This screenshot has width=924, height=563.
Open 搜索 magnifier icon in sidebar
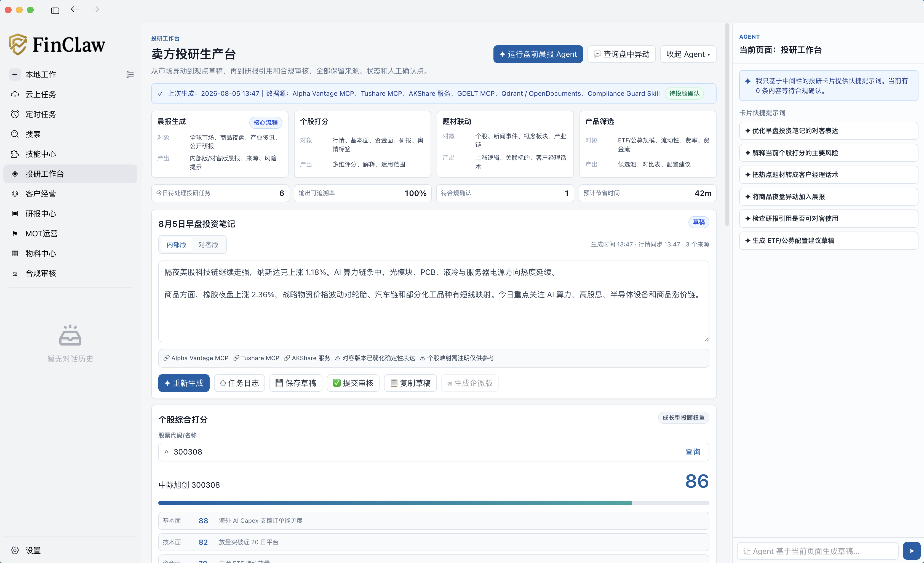click(x=15, y=134)
